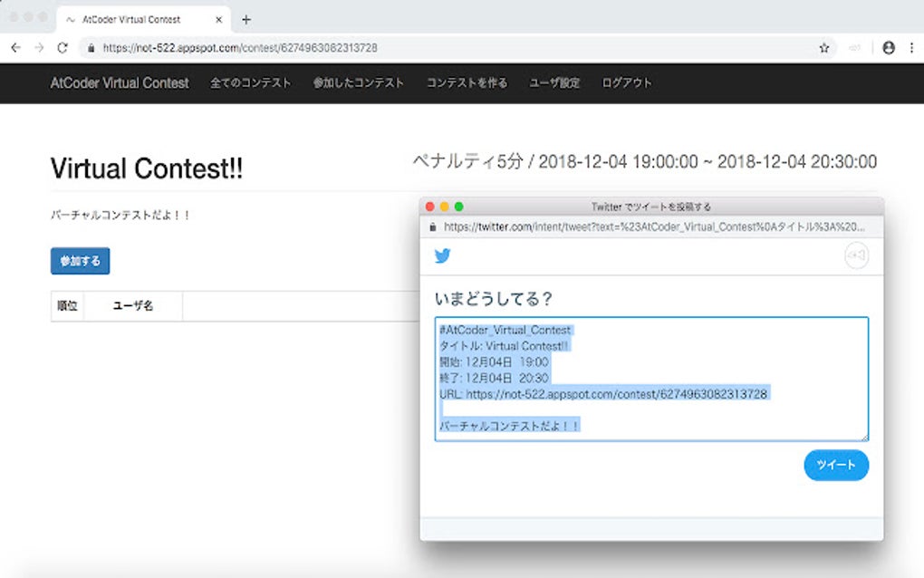Open 全てのコンテスト from the navigation bar
This screenshot has height=578, width=924.
point(250,82)
